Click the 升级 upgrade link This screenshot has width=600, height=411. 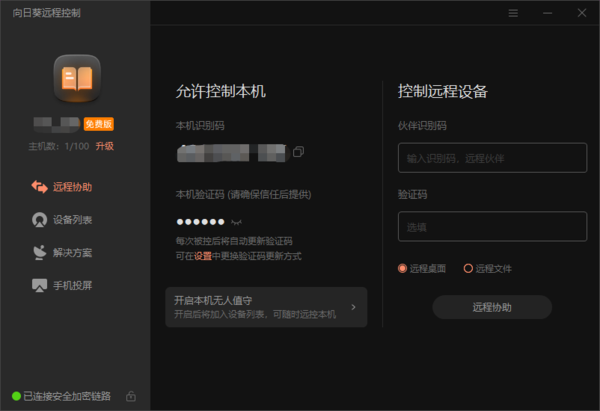tap(104, 146)
